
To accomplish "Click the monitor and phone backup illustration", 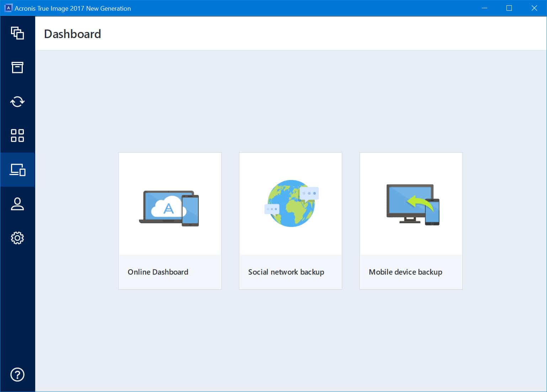I will coord(413,205).
